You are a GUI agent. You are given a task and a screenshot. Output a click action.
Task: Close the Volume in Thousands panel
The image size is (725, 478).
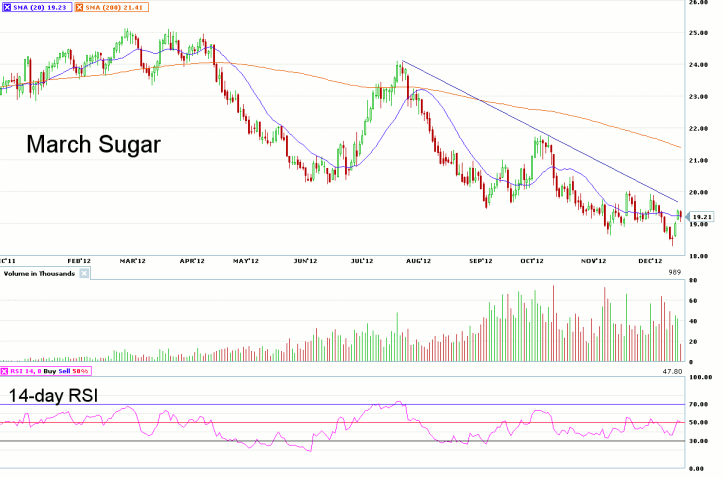(x=85, y=272)
